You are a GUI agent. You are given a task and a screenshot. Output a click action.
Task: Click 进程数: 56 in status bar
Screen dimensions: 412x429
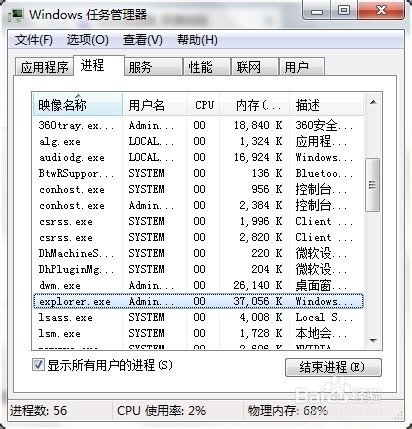tap(38, 411)
